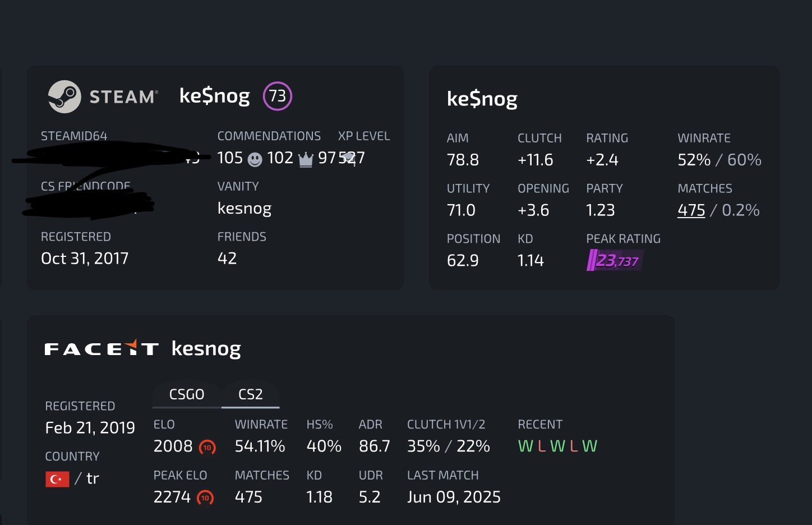
Task: Click the friends count 42
Action: (x=227, y=259)
